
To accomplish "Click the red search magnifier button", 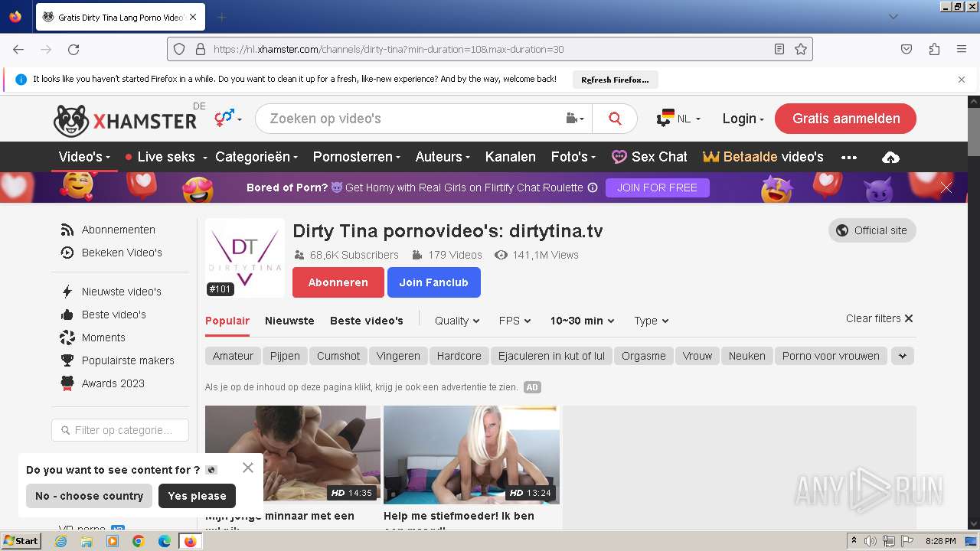I will point(615,119).
